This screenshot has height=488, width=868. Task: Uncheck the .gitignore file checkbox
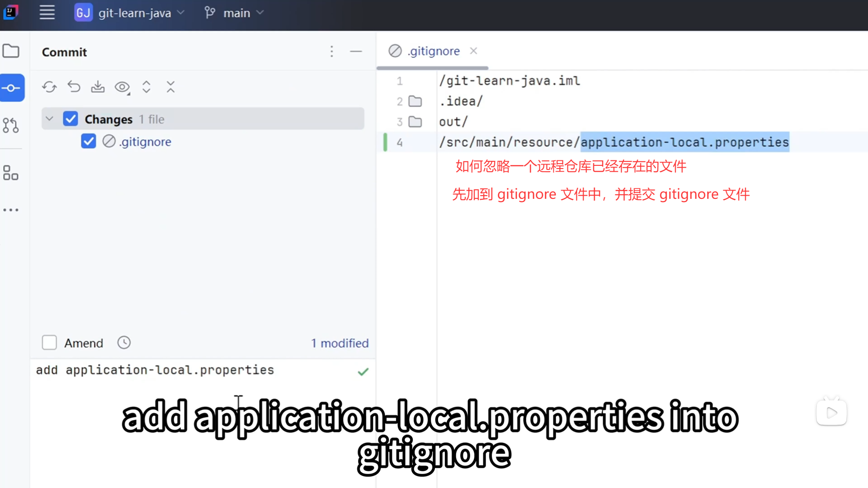89,141
